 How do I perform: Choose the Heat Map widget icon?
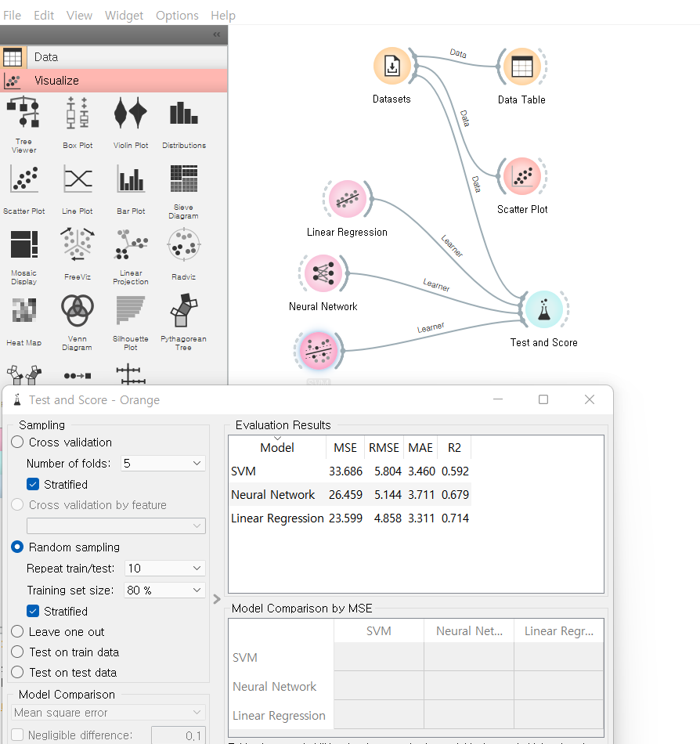click(x=23, y=312)
